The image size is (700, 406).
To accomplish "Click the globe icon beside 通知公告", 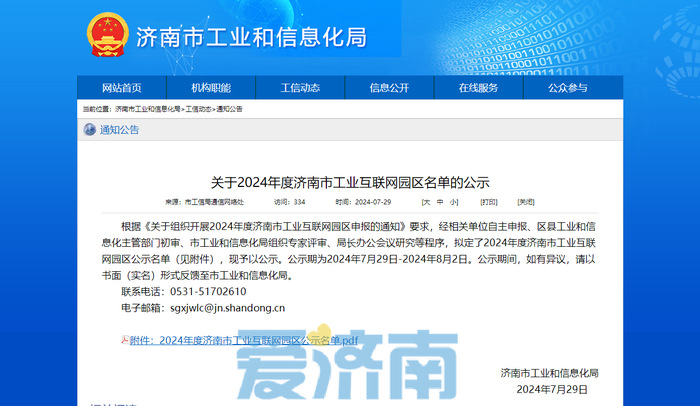I will click(x=90, y=130).
